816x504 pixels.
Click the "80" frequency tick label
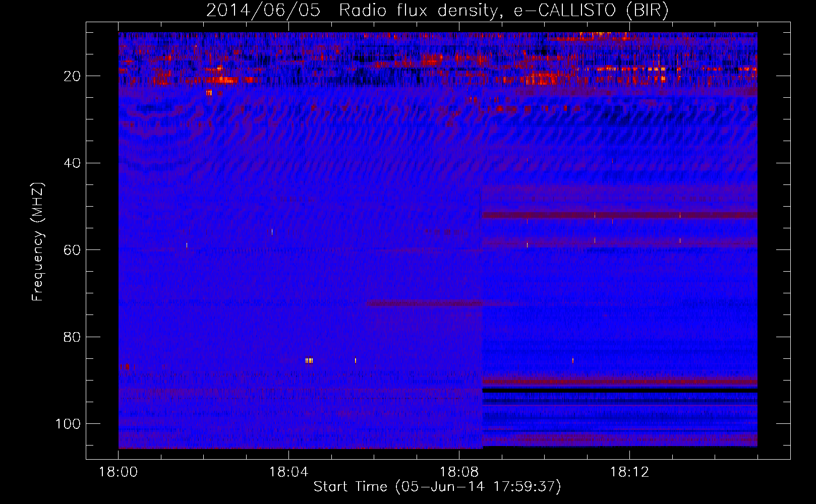pos(73,337)
